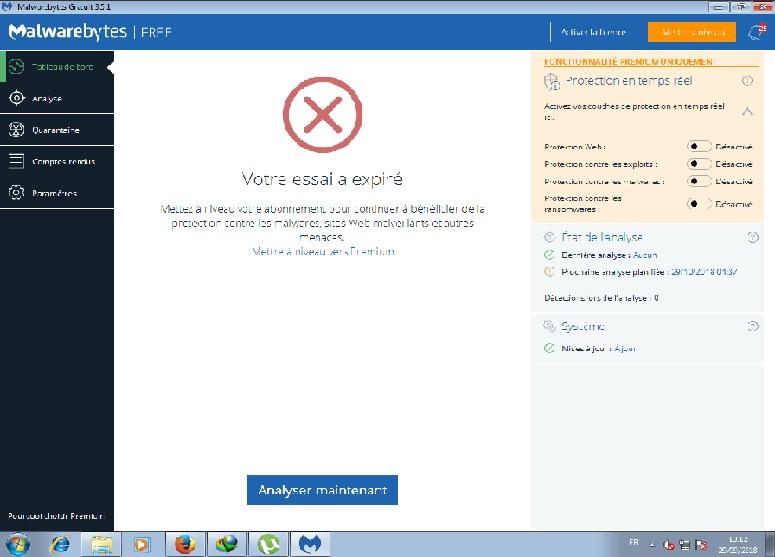
Task: Click the Mises à jour À jour link
Action: [x=625, y=348]
